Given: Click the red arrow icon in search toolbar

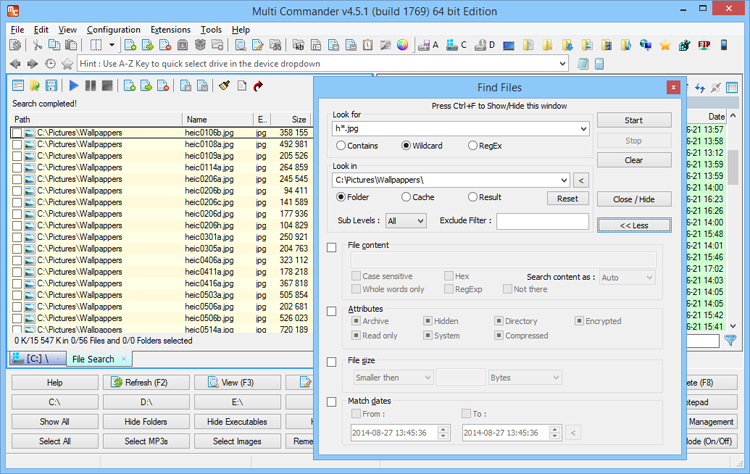Looking at the screenshot, I should pos(258,86).
